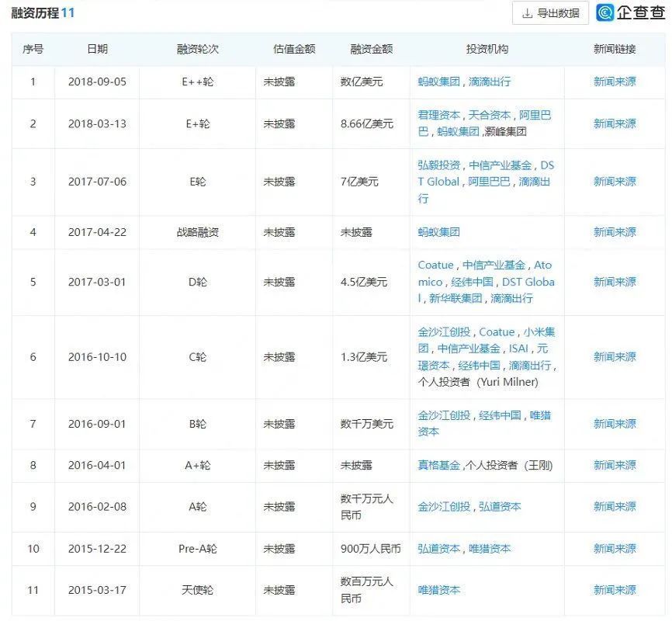Click 新闻来源 for the 2017-03-01 D轮 row
672x621 pixels.
coord(614,282)
